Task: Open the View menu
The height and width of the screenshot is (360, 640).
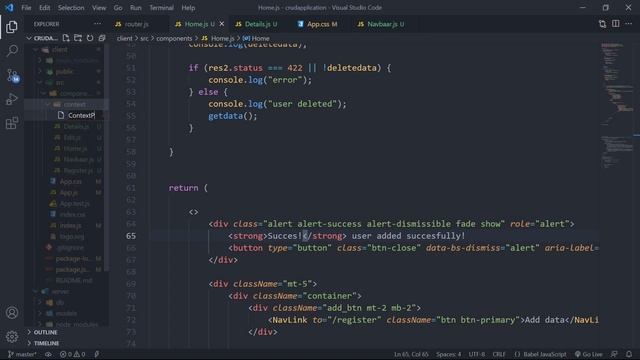Action: 99,8
